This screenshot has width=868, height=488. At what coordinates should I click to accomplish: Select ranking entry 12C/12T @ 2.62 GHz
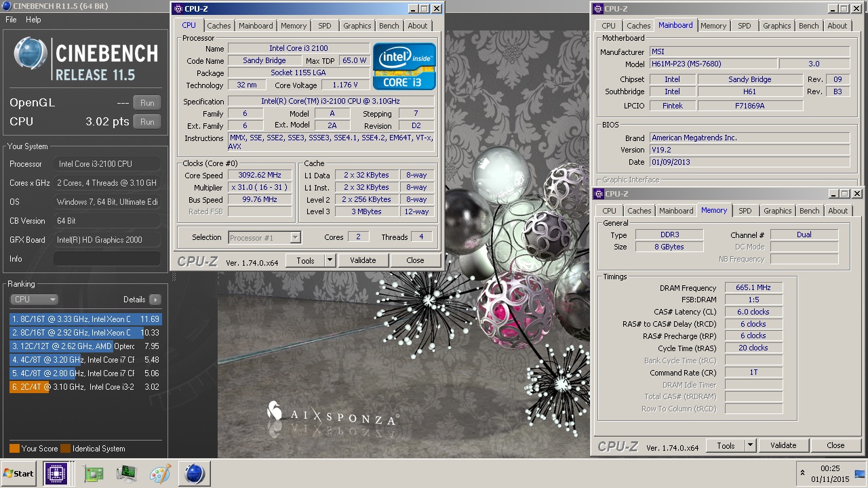pos(85,346)
